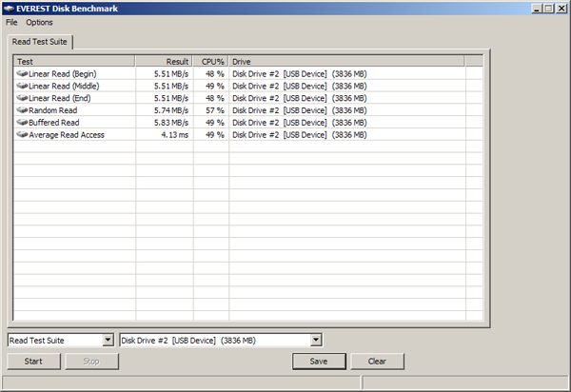Select the Linear Read (Middle) row label
The width and height of the screenshot is (571, 392).
pos(64,86)
